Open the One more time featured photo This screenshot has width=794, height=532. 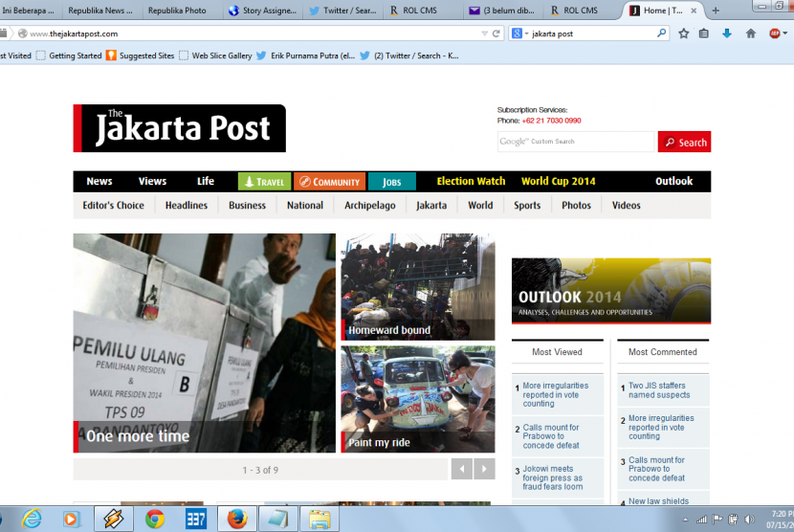tap(204, 343)
